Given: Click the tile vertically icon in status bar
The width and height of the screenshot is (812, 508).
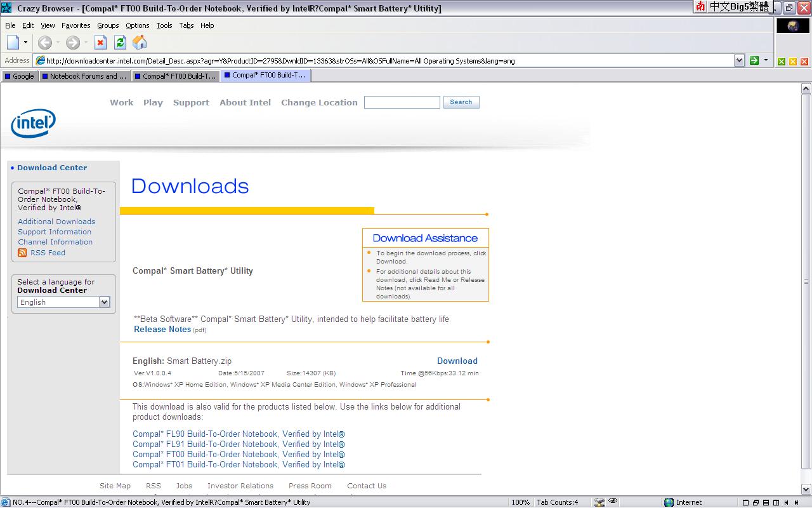Looking at the screenshot, I should pos(776,503).
